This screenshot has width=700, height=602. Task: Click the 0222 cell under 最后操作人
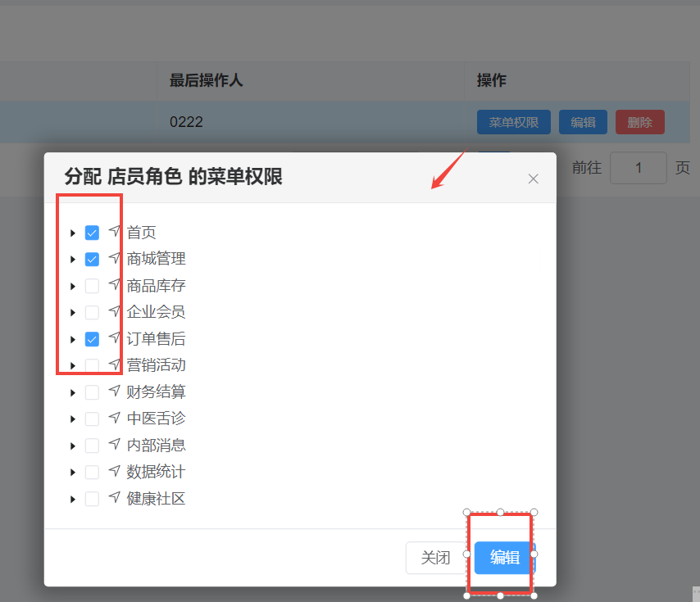pyautogui.click(x=186, y=122)
